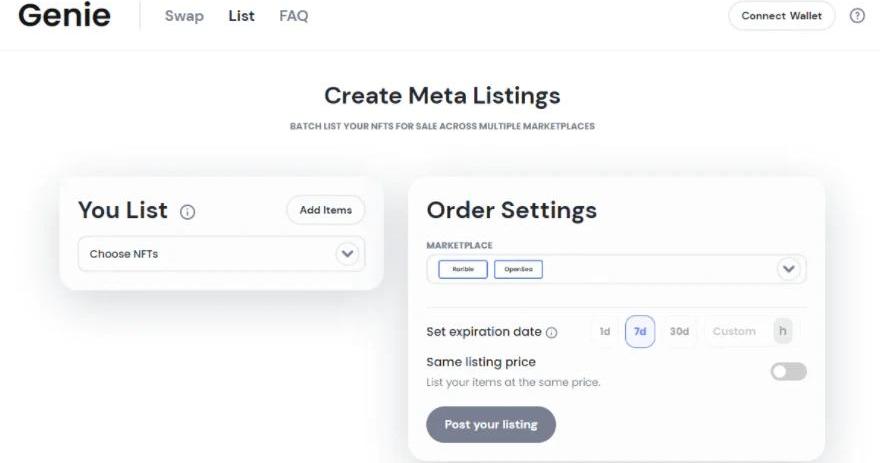Select the 7d expiration option
The image size is (880, 463).
click(640, 332)
